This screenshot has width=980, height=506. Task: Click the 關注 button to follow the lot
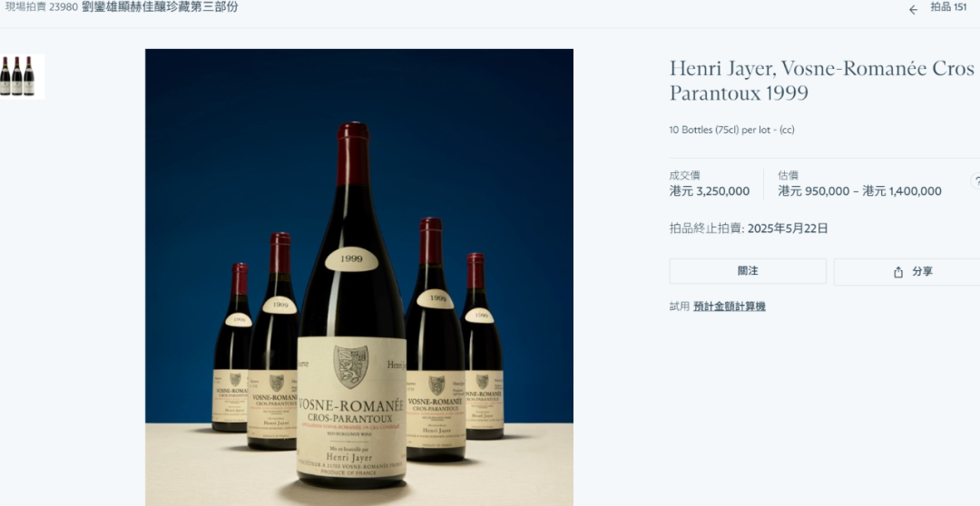(748, 271)
